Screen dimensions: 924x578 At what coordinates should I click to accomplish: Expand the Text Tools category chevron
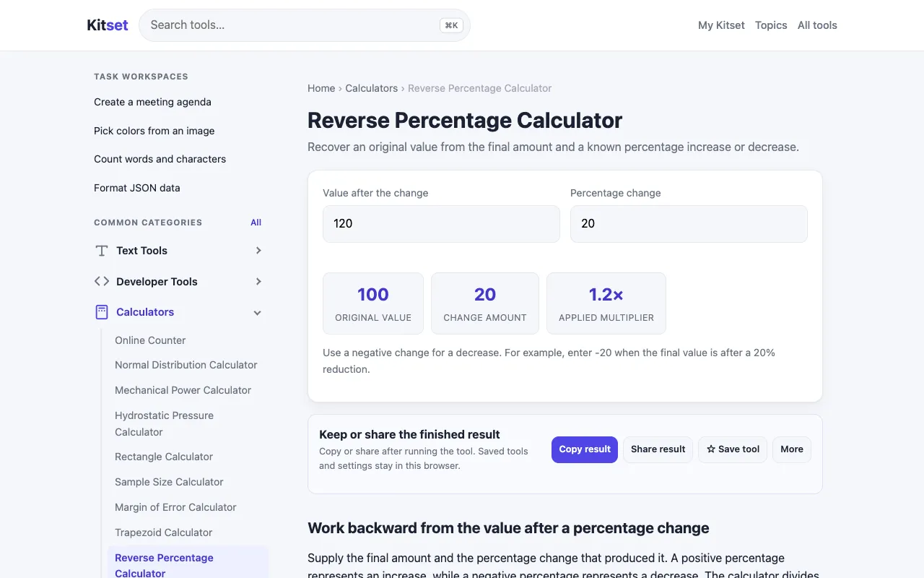(x=258, y=251)
